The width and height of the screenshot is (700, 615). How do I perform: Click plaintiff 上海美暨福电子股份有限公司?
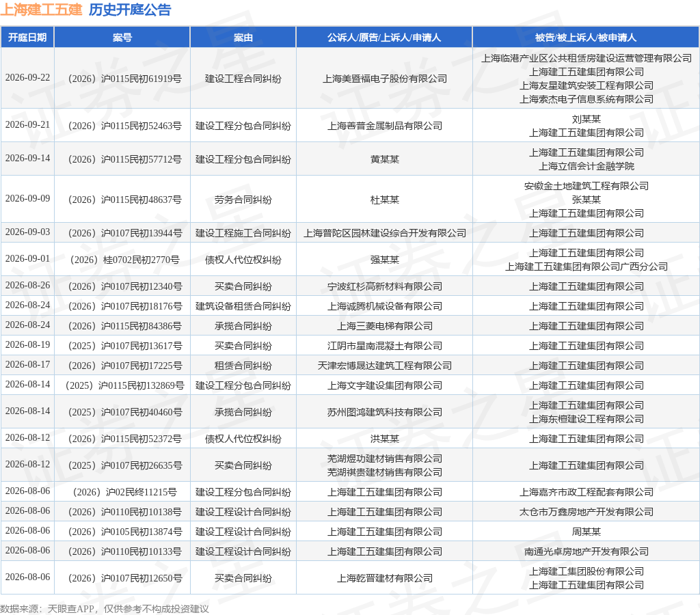point(385,79)
